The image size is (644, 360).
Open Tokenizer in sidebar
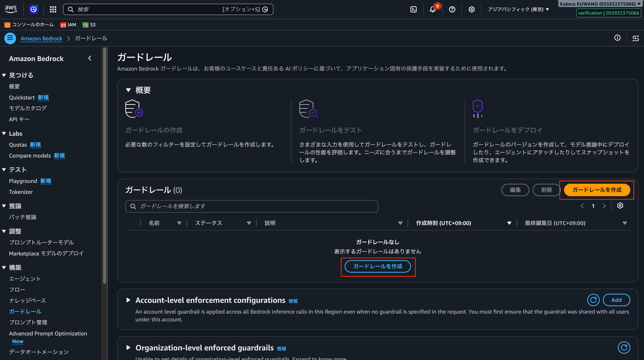(21, 192)
